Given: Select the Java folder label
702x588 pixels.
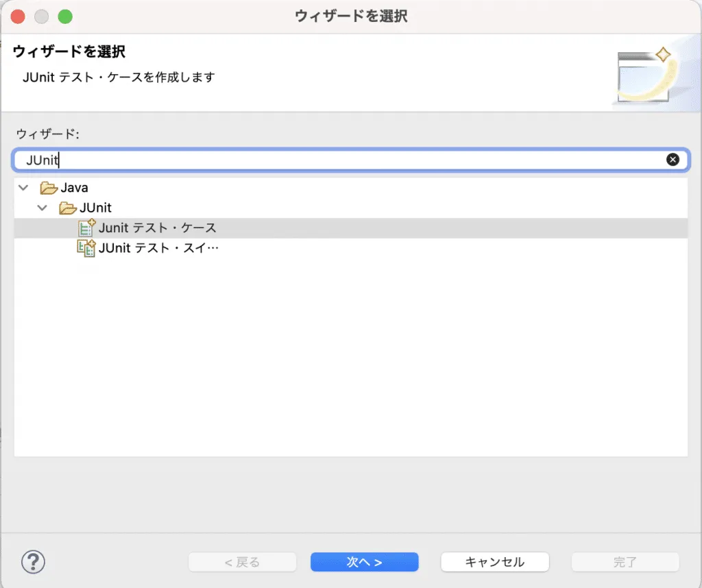Looking at the screenshot, I should click(x=74, y=188).
